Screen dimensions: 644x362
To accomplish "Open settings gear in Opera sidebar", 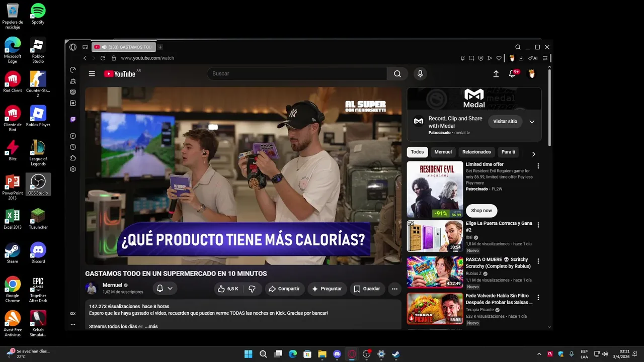I will coord(73,169).
